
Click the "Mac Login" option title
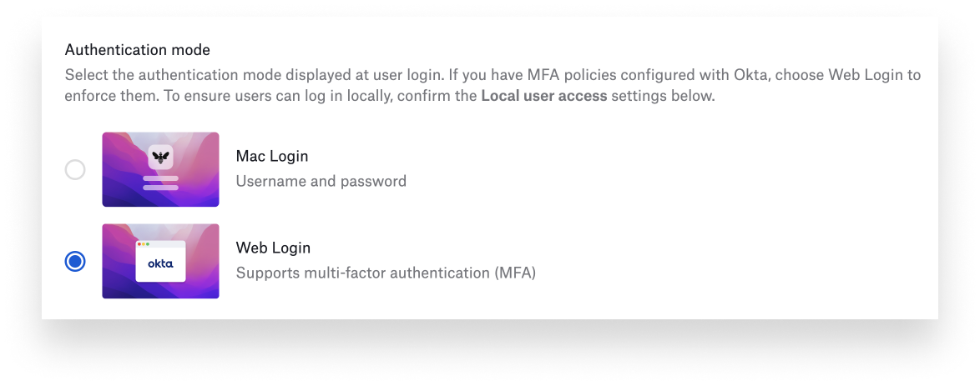pyautogui.click(x=272, y=157)
